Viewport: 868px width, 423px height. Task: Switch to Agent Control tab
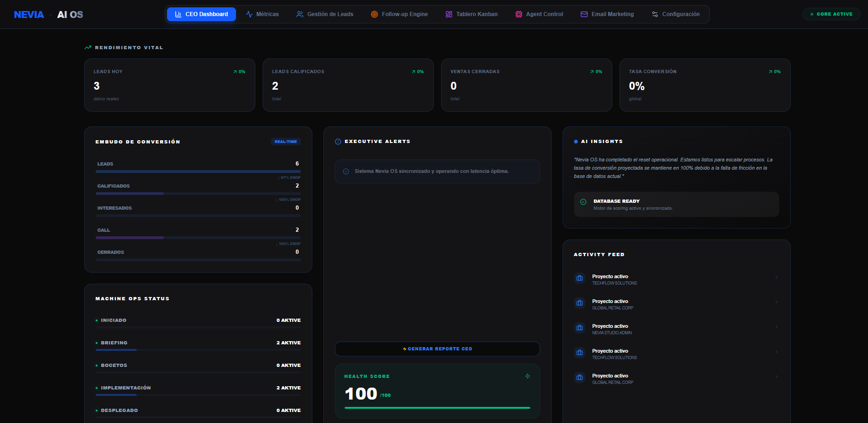539,14
